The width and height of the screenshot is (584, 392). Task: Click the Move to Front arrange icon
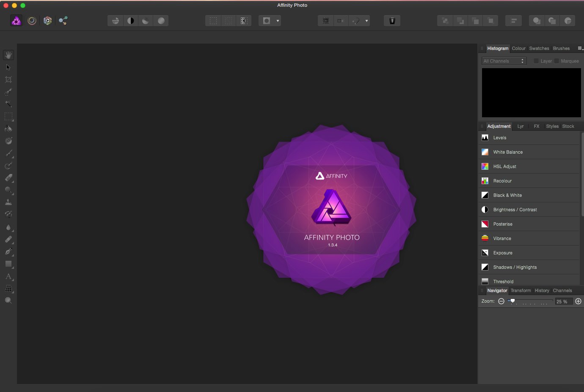[490, 21]
